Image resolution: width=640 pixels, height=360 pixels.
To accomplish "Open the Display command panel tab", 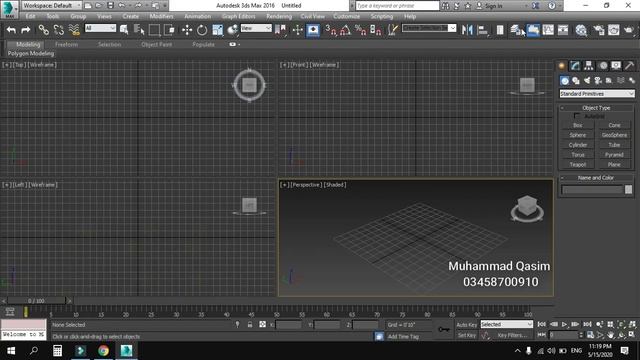I will click(x=616, y=65).
